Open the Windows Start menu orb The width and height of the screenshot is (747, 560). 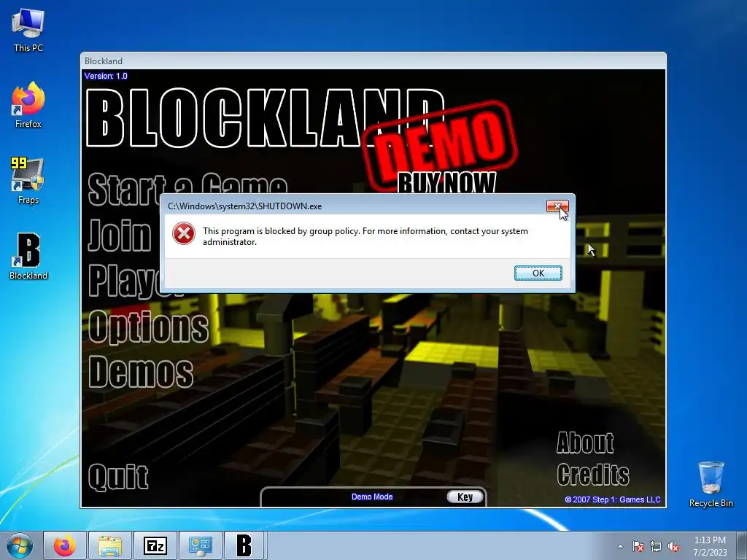20,545
